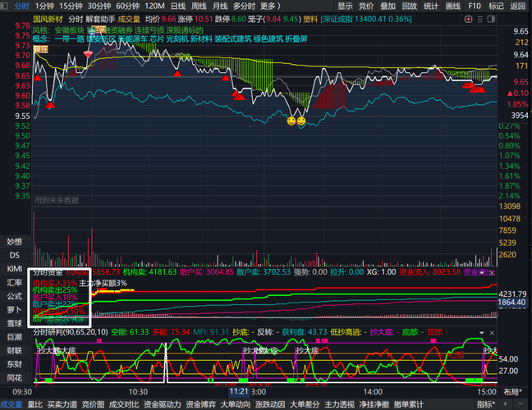532x410 pixels.
Task: Switch to the 分时 view tab
Action: tap(21, 6)
